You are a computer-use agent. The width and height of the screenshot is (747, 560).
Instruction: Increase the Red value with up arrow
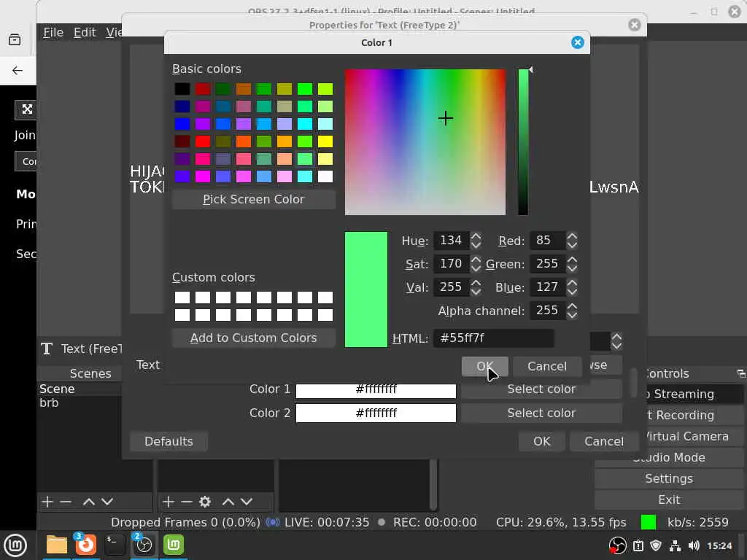pos(572,236)
